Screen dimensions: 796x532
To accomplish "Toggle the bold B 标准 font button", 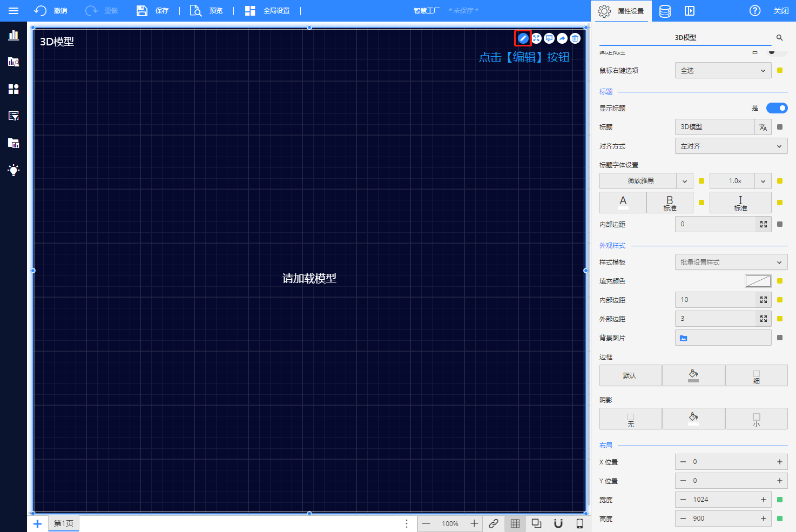I will [670, 203].
